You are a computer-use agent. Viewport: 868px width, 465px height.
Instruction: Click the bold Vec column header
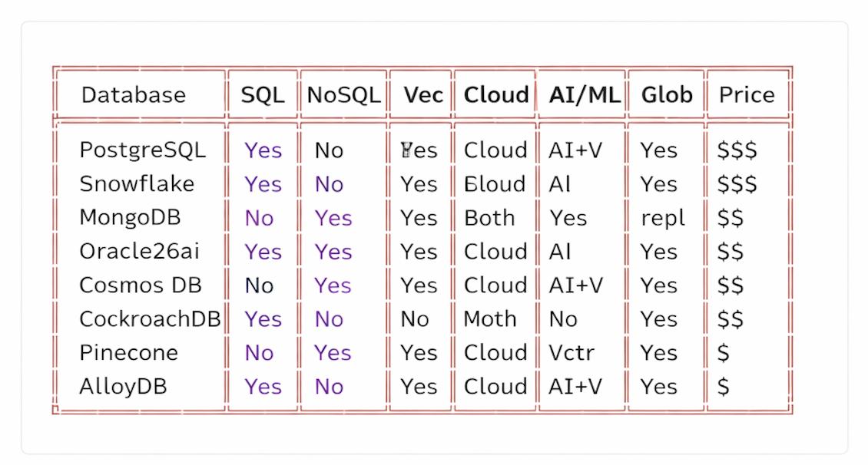click(x=423, y=95)
